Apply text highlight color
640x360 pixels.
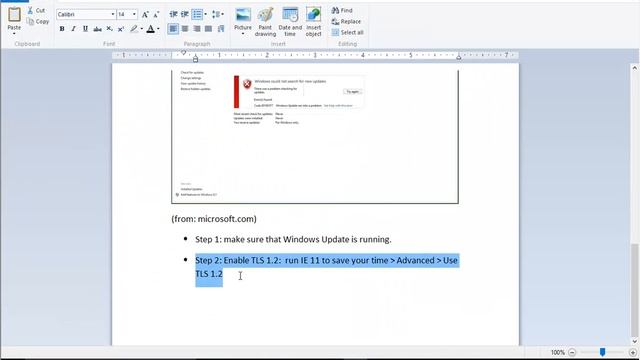coord(133,29)
